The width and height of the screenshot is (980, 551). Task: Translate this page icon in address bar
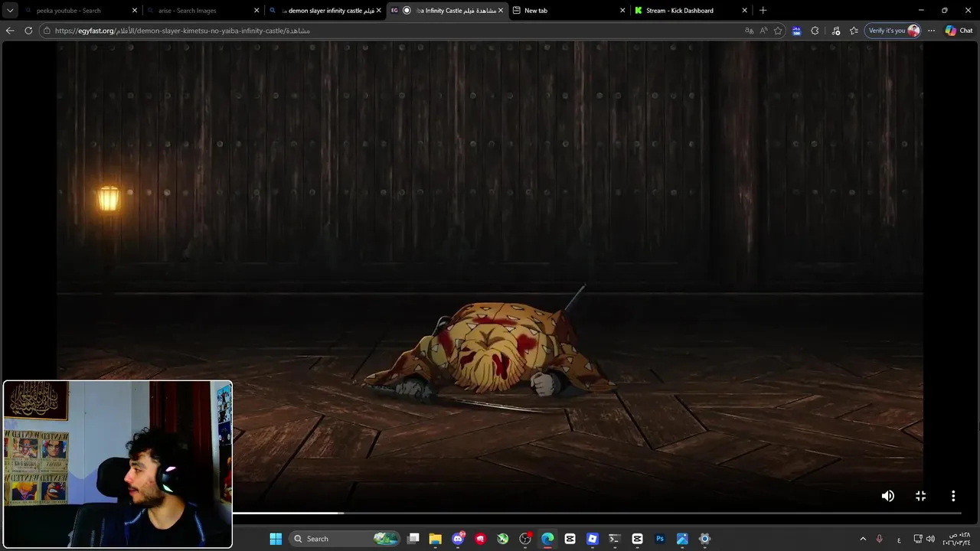[x=749, y=31]
